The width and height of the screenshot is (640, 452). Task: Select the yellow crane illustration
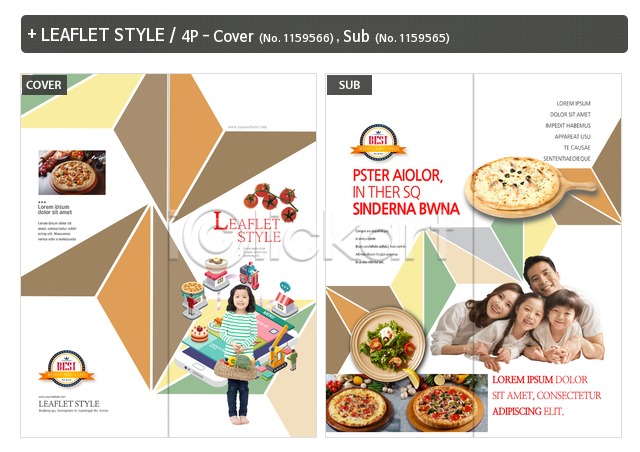tap(278, 350)
